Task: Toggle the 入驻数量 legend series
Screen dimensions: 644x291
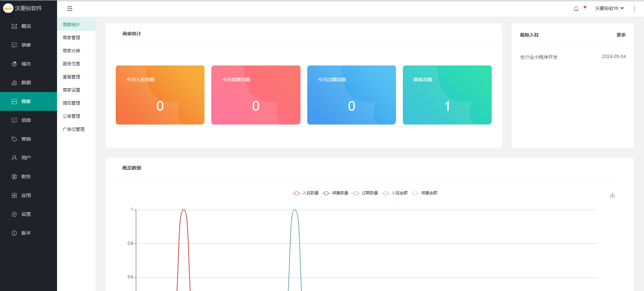Action: 305,193
